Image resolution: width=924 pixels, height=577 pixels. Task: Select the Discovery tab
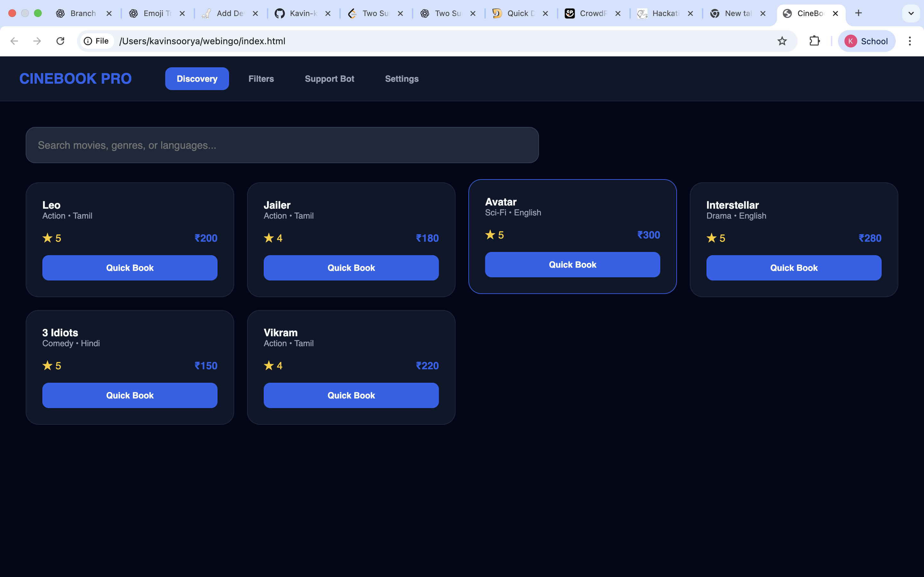point(197,79)
